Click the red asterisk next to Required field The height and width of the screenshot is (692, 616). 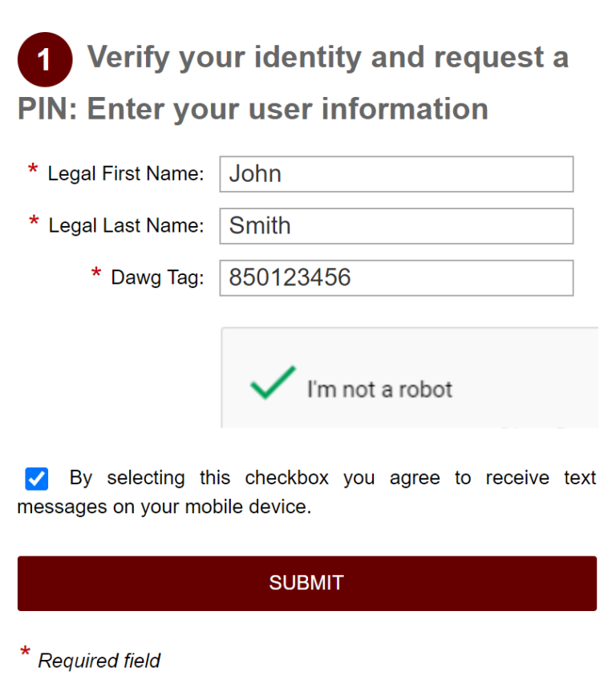coord(25,653)
